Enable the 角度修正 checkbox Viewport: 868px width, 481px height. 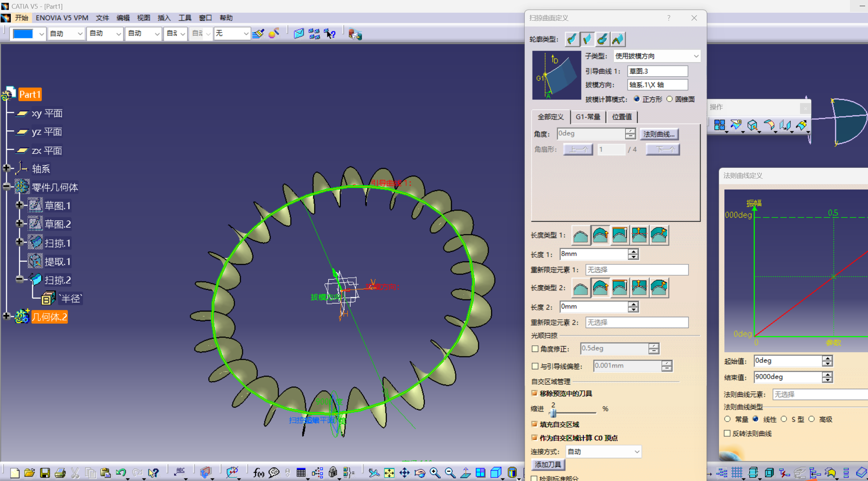(535, 349)
